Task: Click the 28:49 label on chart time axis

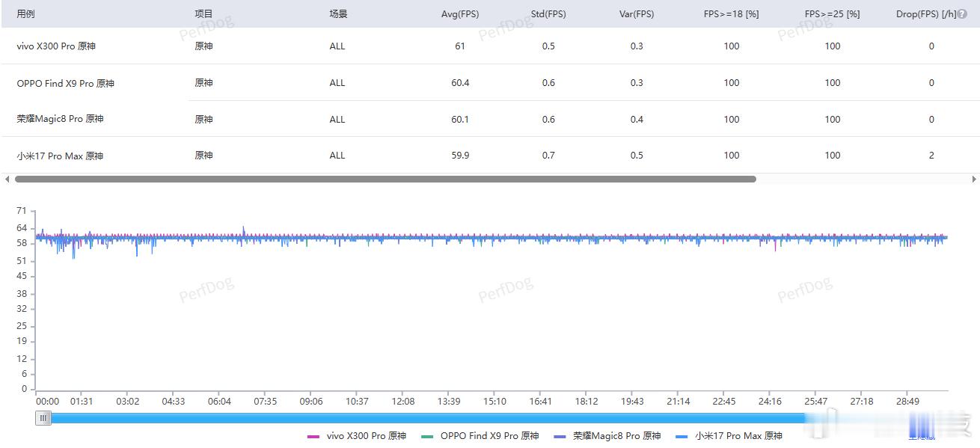Action: (x=907, y=402)
